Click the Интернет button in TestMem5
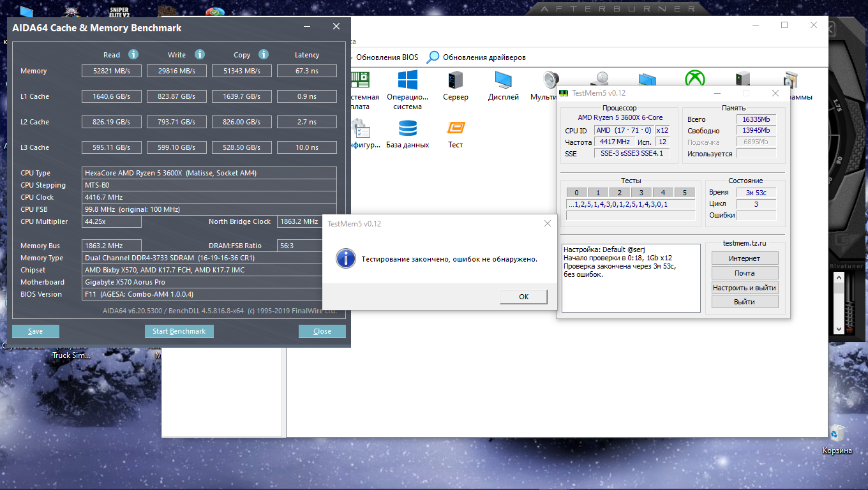Viewport: 868px width, 490px height. pyautogui.click(x=745, y=258)
